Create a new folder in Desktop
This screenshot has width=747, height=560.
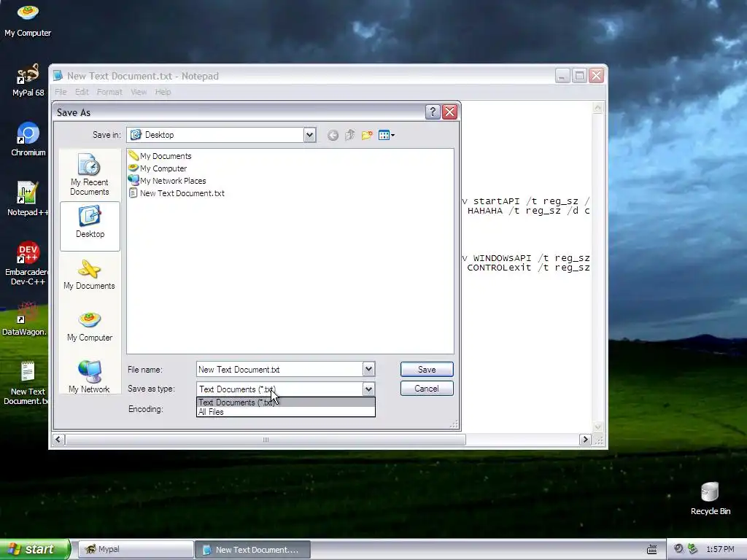coord(367,135)
